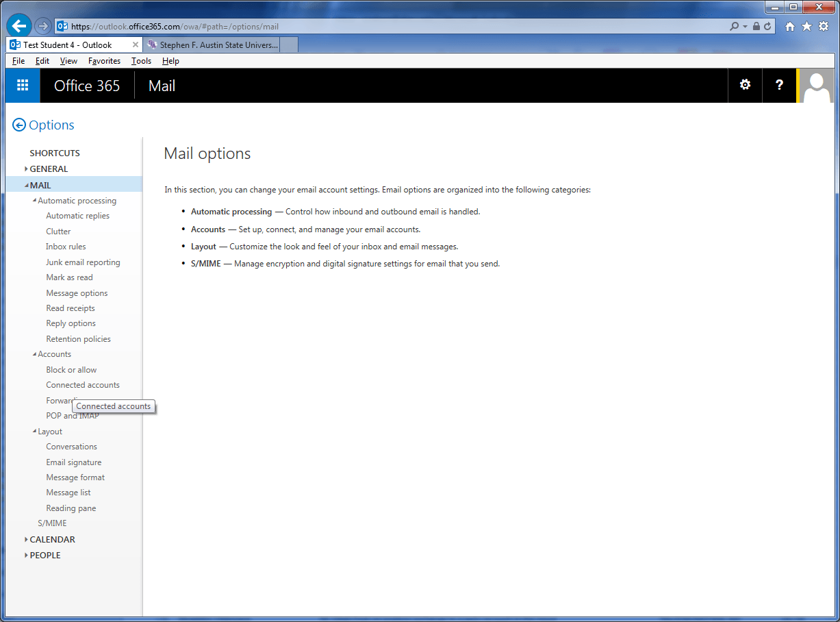Open the Office 365 app launcher grid
Viewport: 840px width, 622px height.
pyautogui.click(x=23, y=86)
